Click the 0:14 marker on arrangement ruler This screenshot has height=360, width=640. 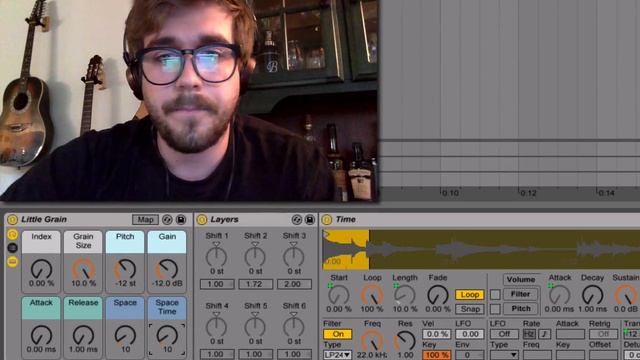coord(606,193)
